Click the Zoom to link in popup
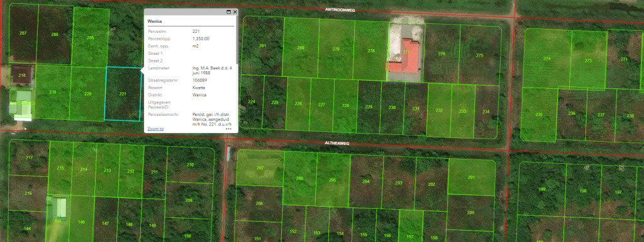Screen dimensions: 644x242 coord(155,129)
